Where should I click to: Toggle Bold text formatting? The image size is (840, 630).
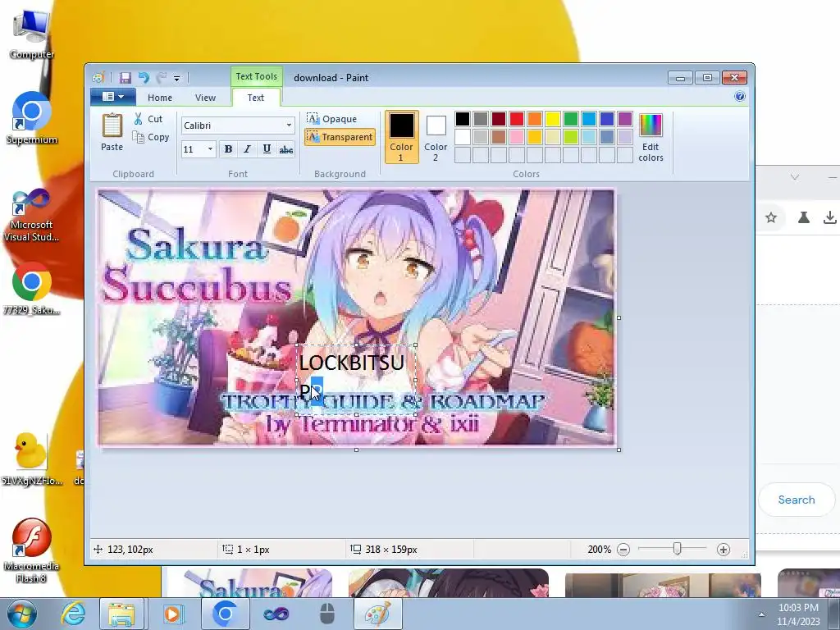click(x=228, y=149)
